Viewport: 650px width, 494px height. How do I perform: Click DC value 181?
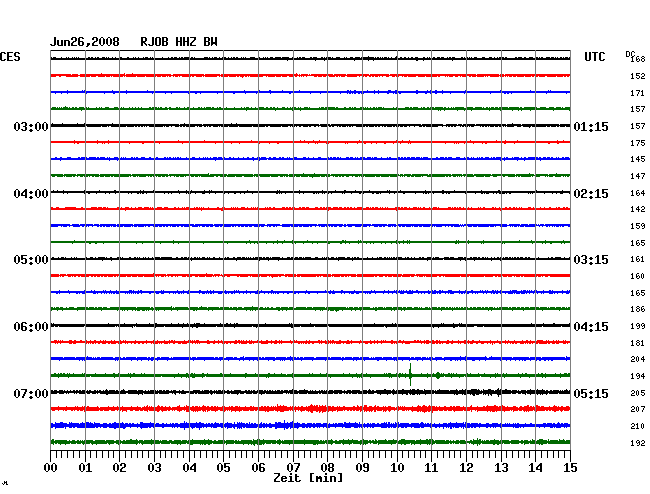[638, 343]
